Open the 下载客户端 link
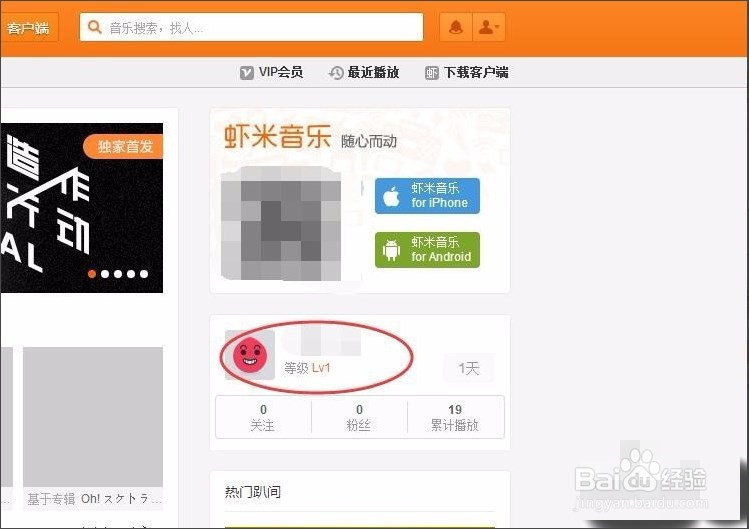 tap(476, 72)
